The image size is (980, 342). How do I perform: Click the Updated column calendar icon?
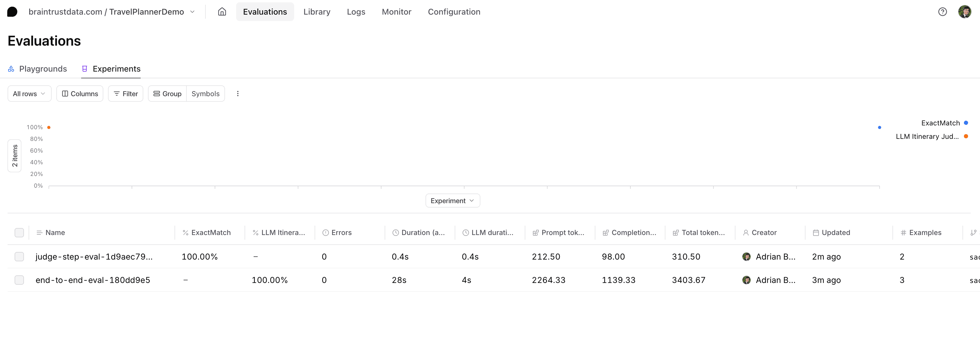(816, 233)
